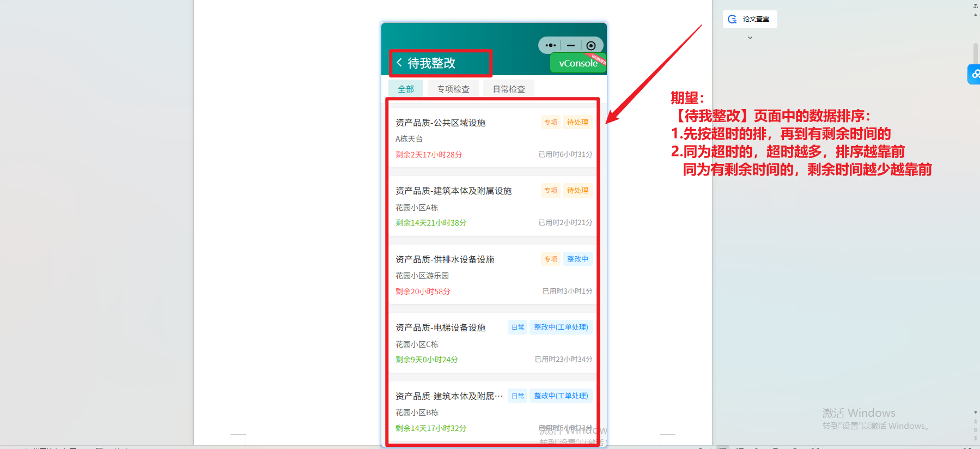Click the 整改中 tag on 供排水设备设施 card
This screenshot has width=980, height=449.
(x=577, y=259)
